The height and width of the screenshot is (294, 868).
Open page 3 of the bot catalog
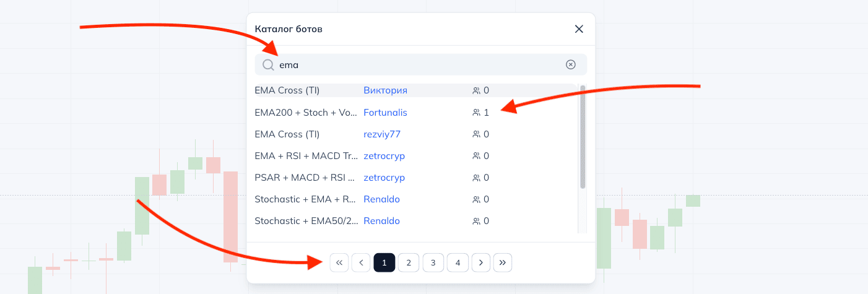433,262
